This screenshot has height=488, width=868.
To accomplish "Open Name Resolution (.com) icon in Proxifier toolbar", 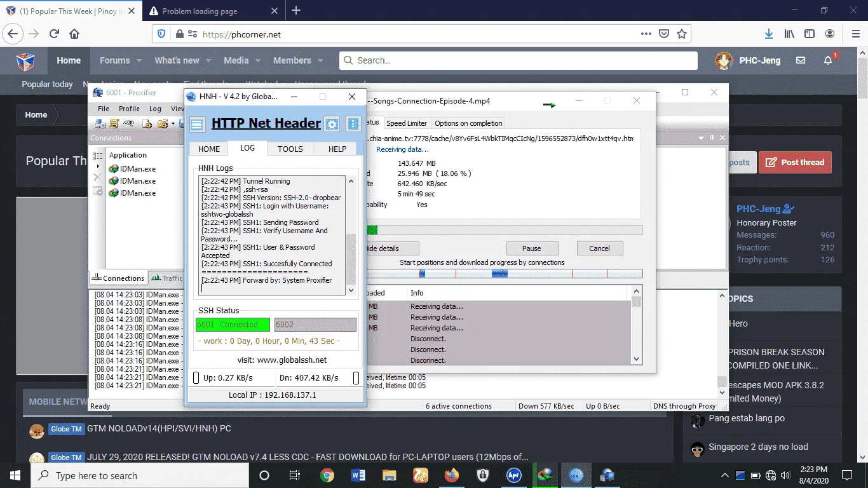I will pyautogui.click(x=128, y=123).
